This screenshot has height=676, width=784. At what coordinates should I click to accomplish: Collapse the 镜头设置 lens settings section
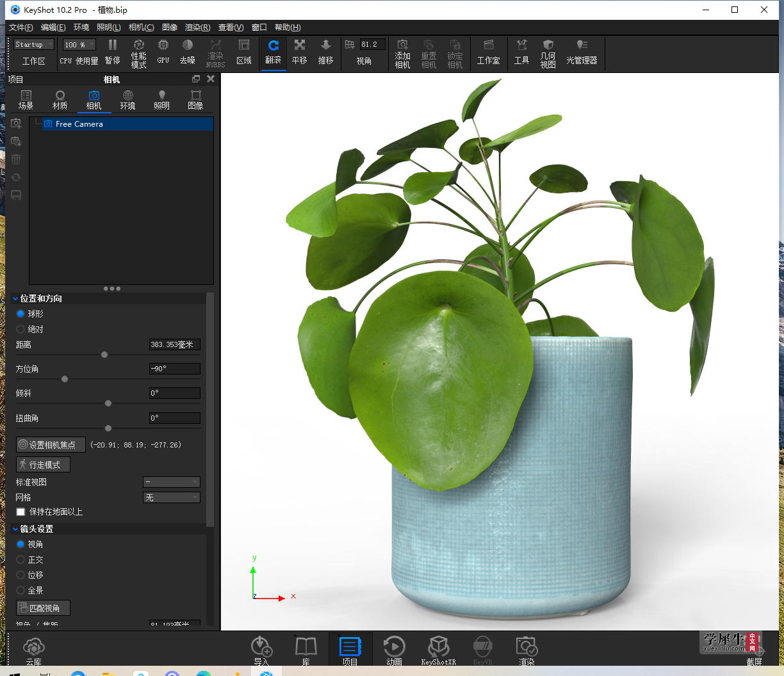point(15,529)
